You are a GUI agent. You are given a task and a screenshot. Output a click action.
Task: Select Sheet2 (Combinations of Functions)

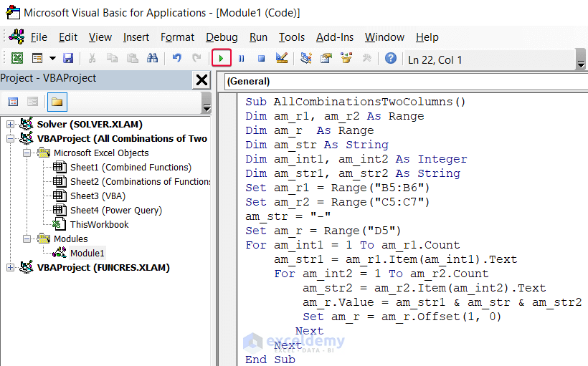click(x=140, y=182)
